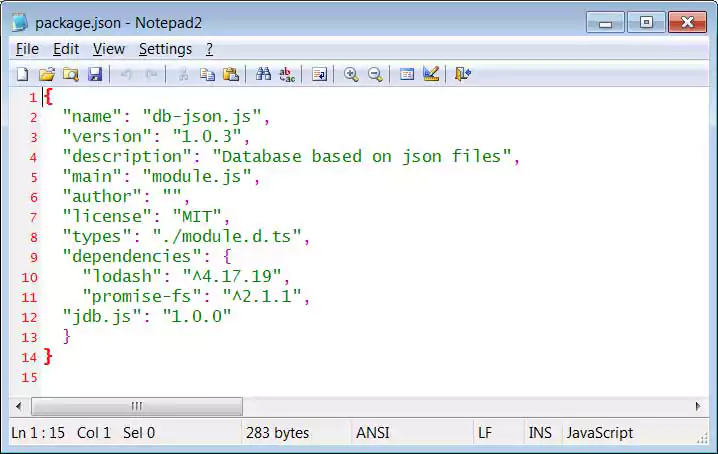Click the "./module.d.ts" value
The image size is (718, 454).
227,236
